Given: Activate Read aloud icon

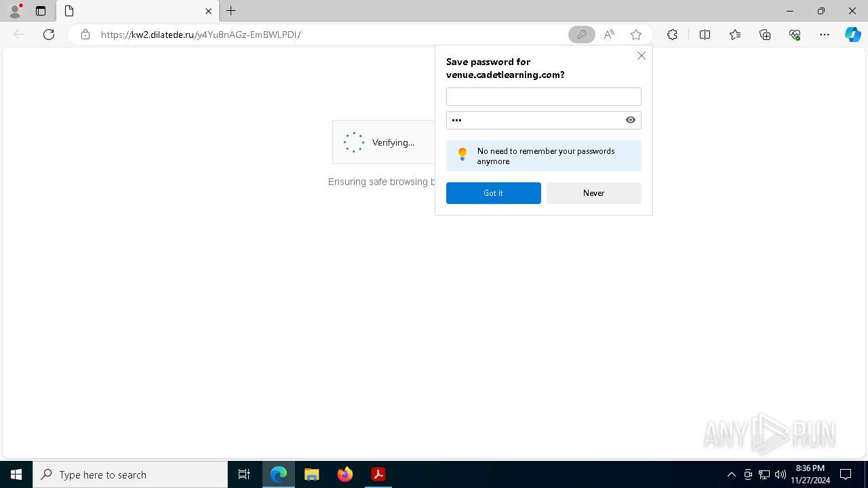Looking at the screenshot, I should tap(609, 35).
